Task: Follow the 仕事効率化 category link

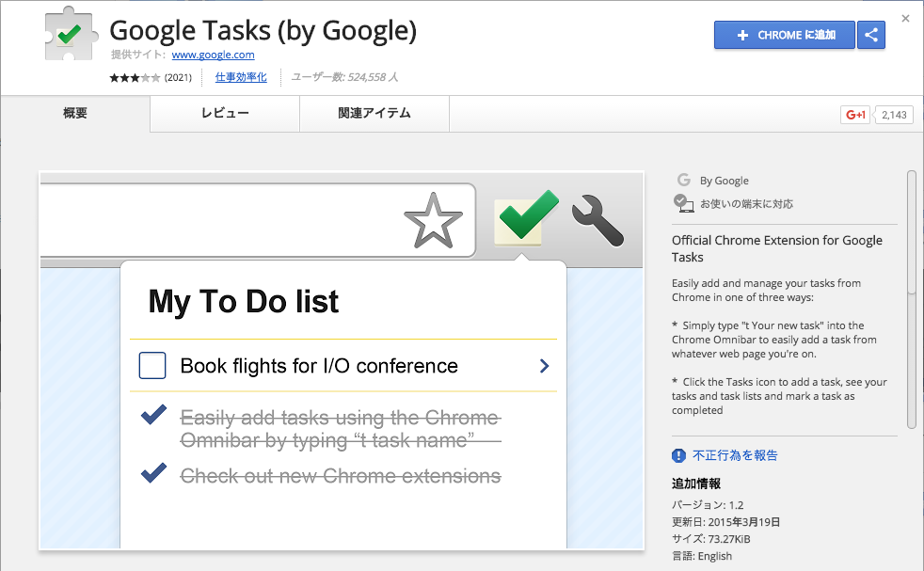Action: point(241,77)
